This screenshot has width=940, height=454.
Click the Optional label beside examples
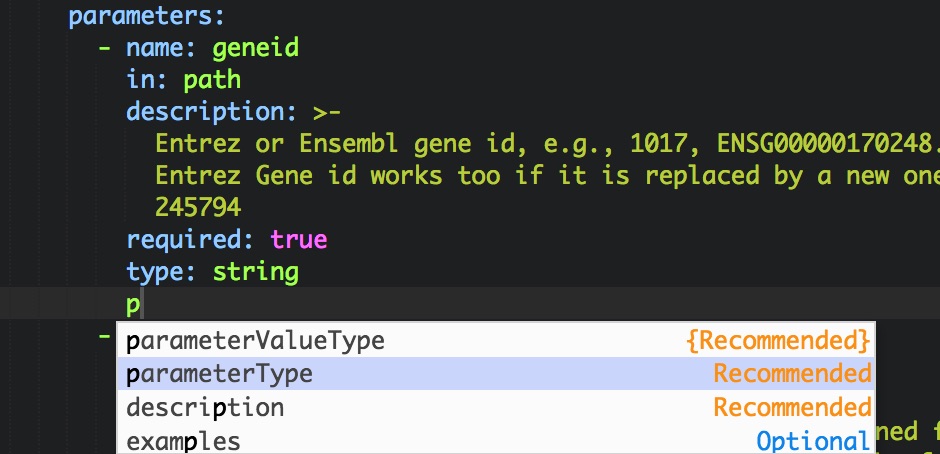click(812, 441)
